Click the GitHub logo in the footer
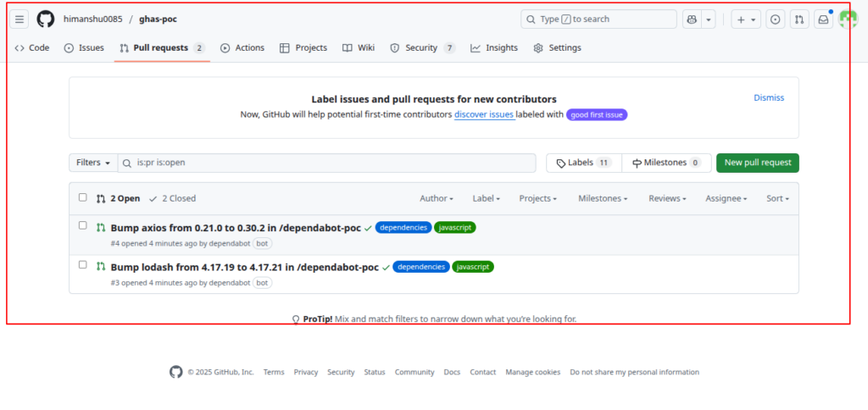The image size is (868, 410). click(x=175, y=372)
